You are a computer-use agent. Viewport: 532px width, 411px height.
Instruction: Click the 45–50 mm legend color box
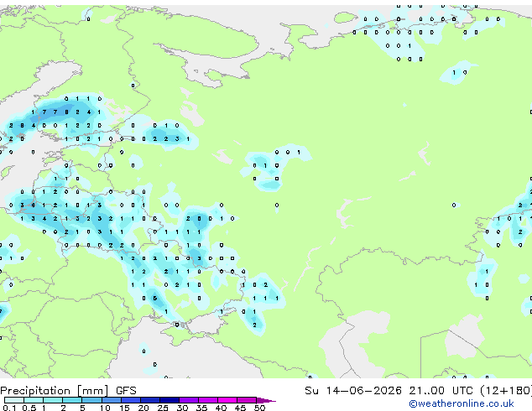247,400
